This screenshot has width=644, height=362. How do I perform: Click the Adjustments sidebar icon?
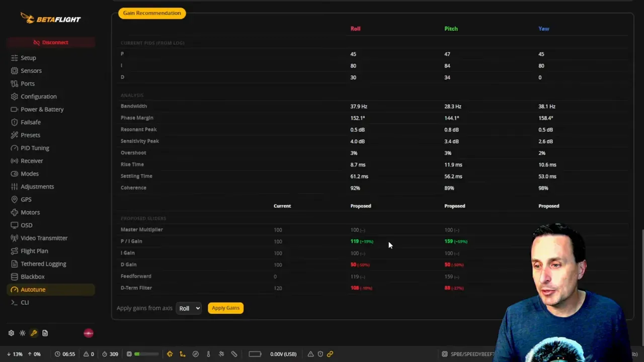[x=15, y=187]
